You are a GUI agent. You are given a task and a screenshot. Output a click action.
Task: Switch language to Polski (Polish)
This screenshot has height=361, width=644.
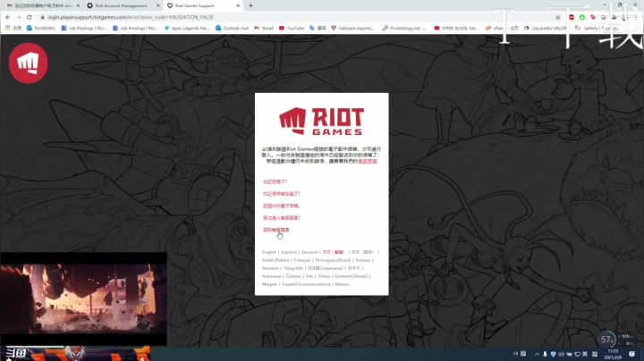tap(275, 260)
